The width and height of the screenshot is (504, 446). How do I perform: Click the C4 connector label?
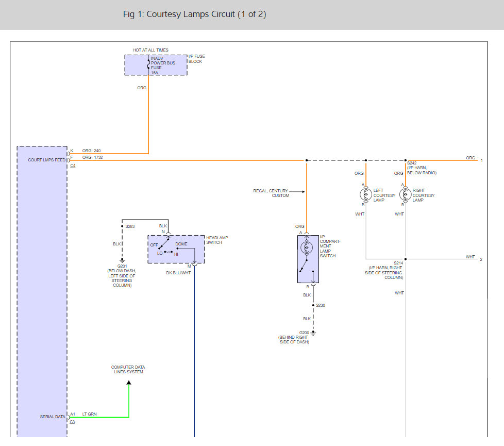[73, 166]
